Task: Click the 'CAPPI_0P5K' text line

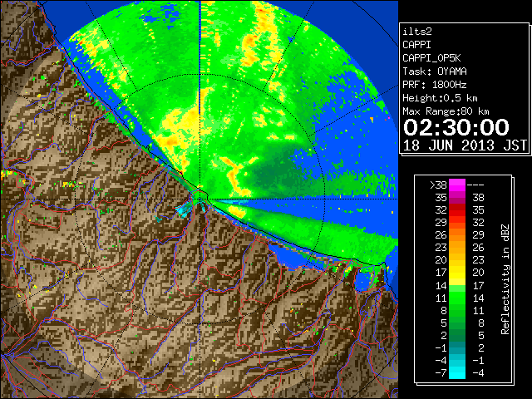Action: click(x=431, y=58)
